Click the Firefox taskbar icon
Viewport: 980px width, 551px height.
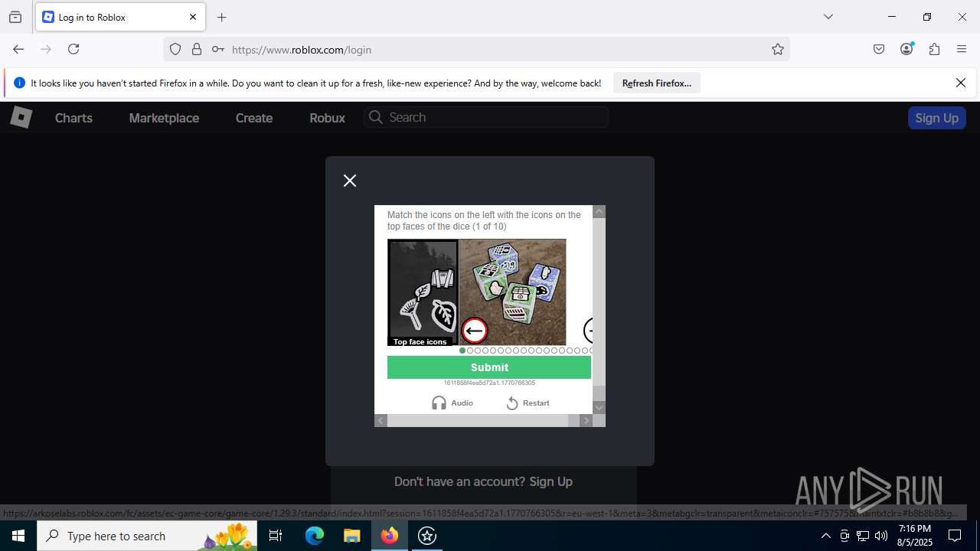click(390, 536)
